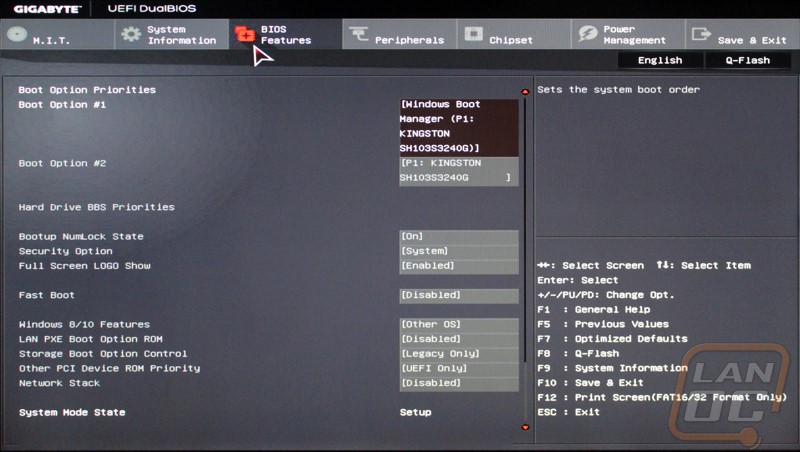
Task: Click the F8 Q-Flash hint
Action: pyautogui.click(x=578, y=354)
